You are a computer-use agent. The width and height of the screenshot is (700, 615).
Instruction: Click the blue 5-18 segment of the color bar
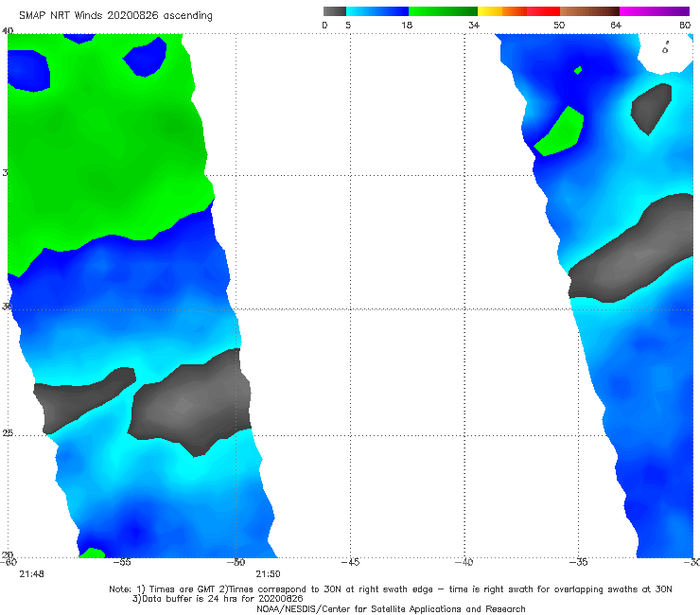point(377,11)
